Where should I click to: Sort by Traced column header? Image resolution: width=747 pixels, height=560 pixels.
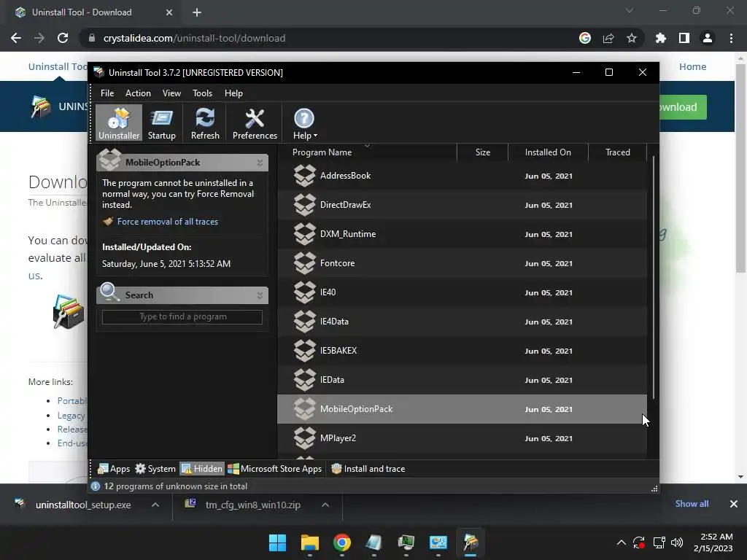[617, 152]
